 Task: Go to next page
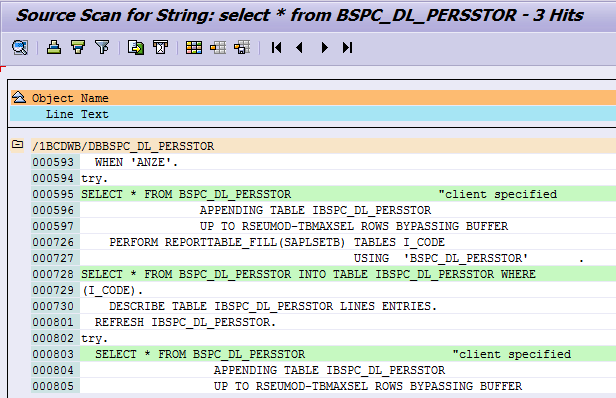pos(324,48)
